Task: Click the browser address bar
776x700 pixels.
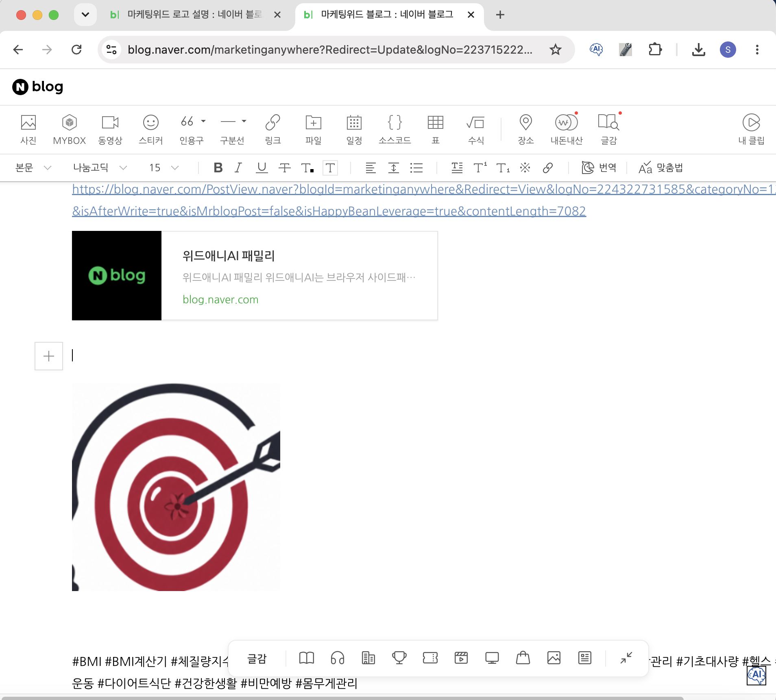Action: click(330, 50)
